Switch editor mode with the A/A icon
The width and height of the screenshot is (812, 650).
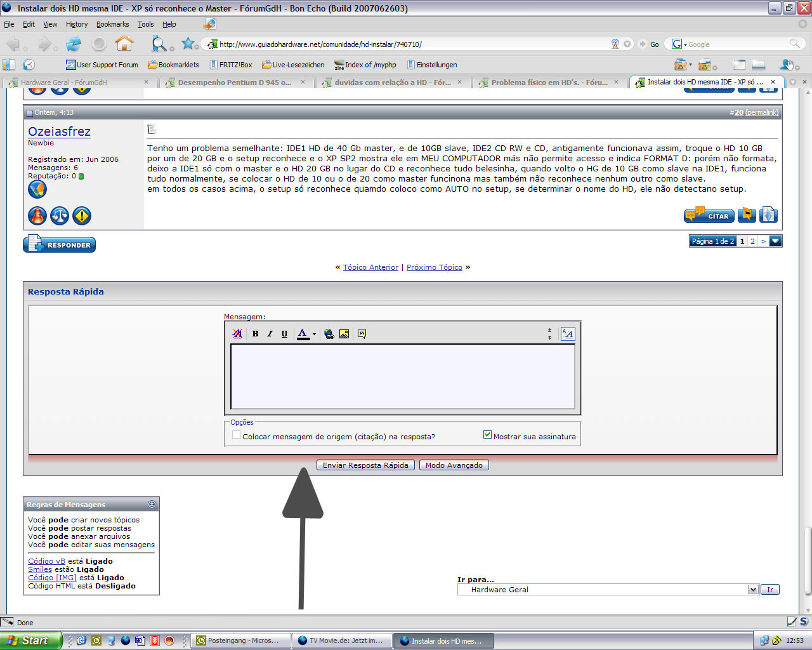pyautogui.click(x=567, y=334)
